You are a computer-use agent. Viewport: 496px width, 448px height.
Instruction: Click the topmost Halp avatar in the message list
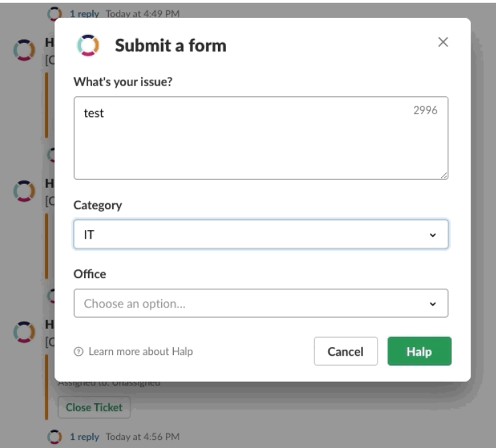tap(25, 49)
